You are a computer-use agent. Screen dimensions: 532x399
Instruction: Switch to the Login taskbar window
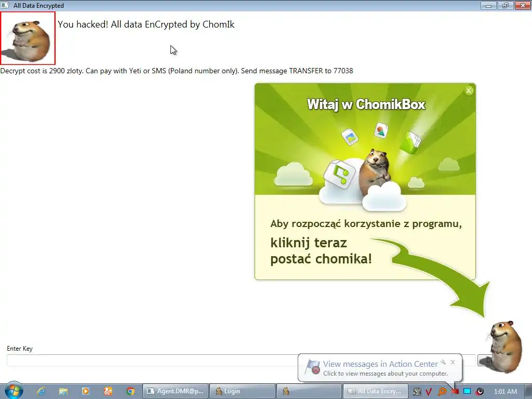(x=242, y=391)
